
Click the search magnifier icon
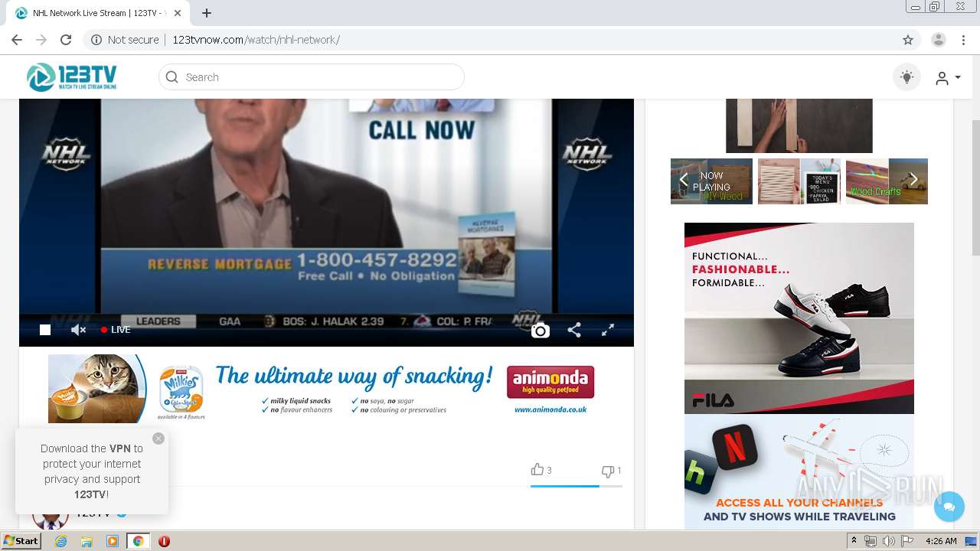coord(172,77)
